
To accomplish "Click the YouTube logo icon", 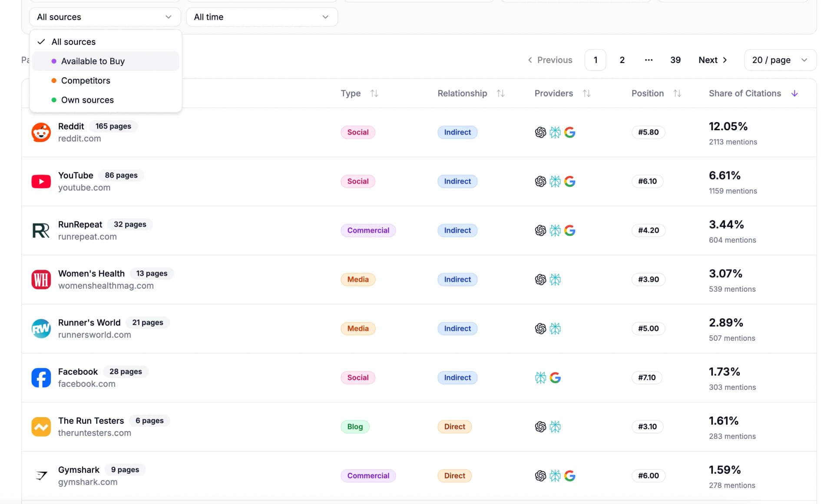I will point(41,181).
